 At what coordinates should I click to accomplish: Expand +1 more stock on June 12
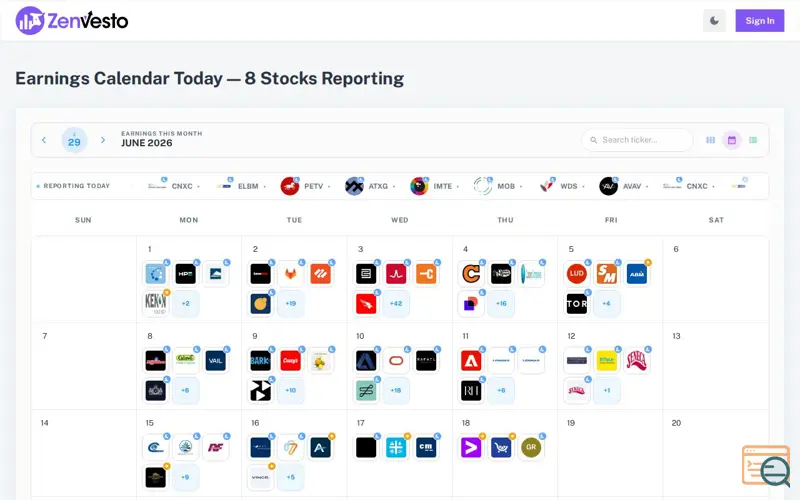(x=607, y=390)
